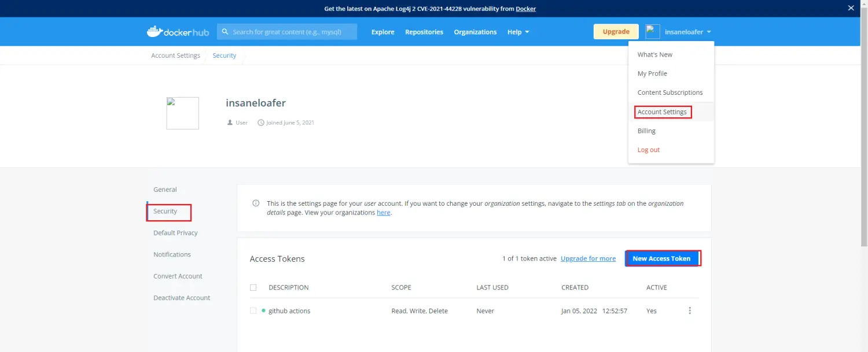This screenshot has height=352, width=868.
Task: Open the three-dot menu for github actions token
Action: point(690,311)
